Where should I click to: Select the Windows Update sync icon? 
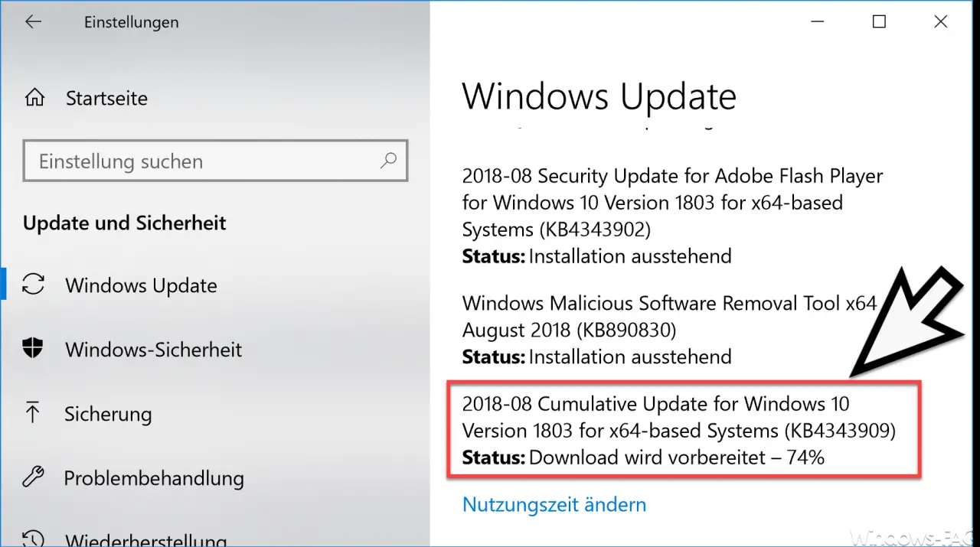[x=33, y=285]
